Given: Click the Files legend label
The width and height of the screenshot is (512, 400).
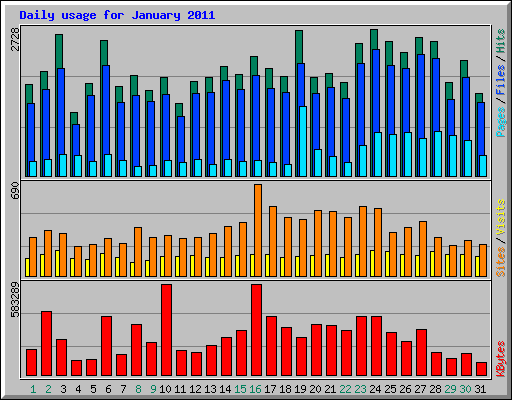Looking at the screenshot, I should click(x=501, y=80).
